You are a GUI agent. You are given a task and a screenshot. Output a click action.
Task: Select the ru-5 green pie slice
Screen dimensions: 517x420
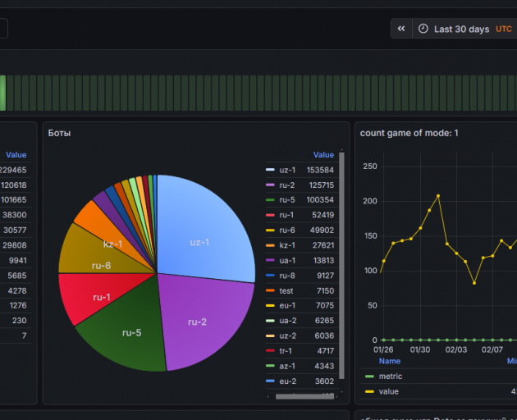tap(127, 333)
